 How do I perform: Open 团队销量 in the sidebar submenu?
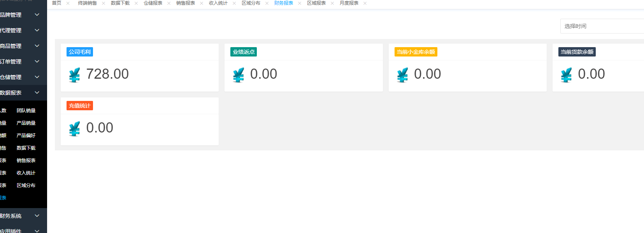click(26, 111)
